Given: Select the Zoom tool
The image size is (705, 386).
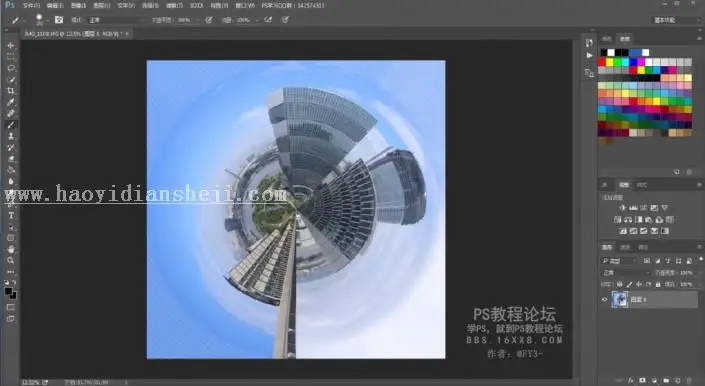Looking at the screenshot, I should point(11,261).
